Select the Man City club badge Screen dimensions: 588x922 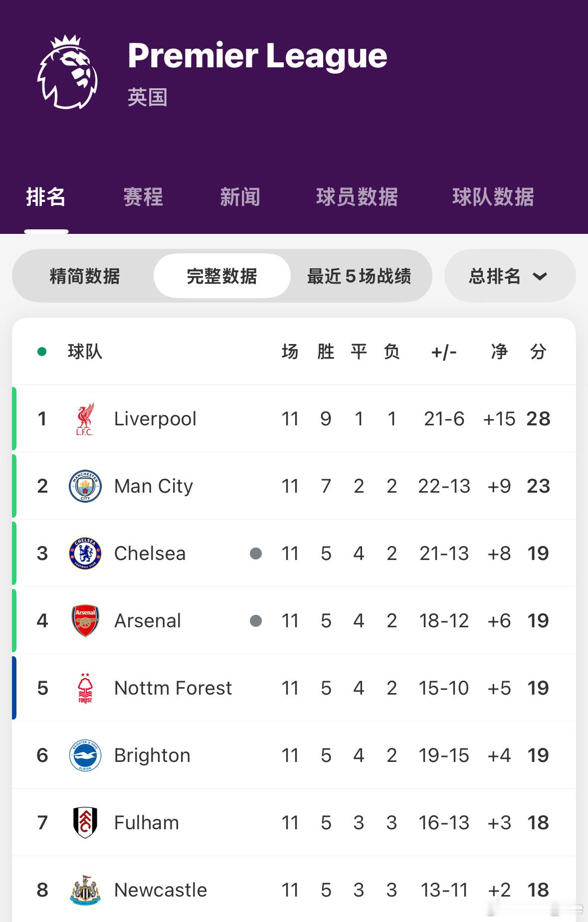pos(85,486)
